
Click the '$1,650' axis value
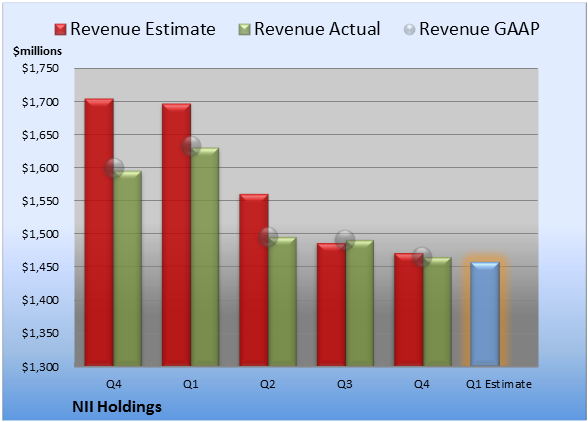click(40, 135)
